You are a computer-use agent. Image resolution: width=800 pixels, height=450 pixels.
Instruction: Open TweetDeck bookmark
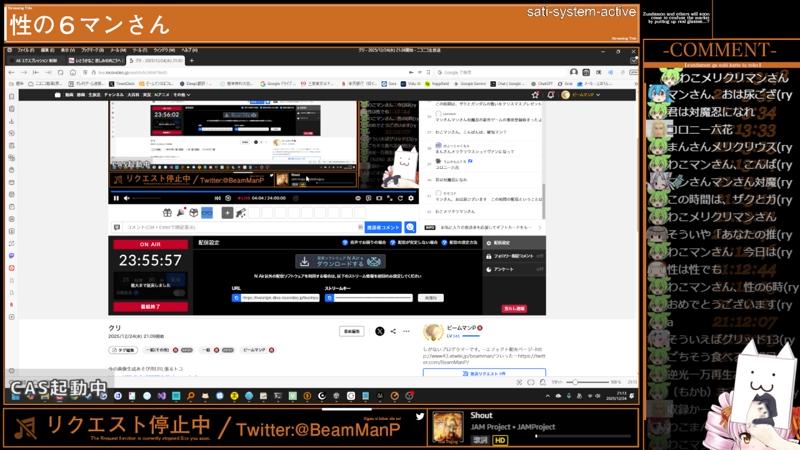tap(122, 83)
